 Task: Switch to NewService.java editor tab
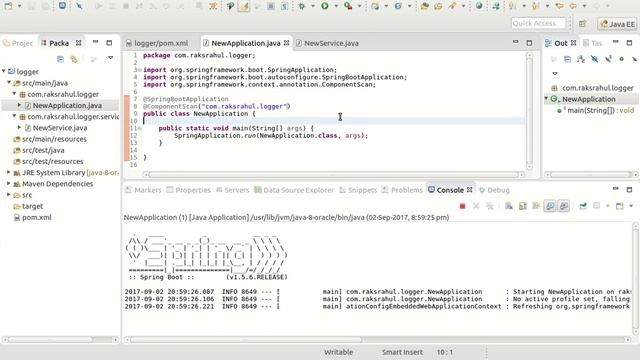click(x=327, y=43)
